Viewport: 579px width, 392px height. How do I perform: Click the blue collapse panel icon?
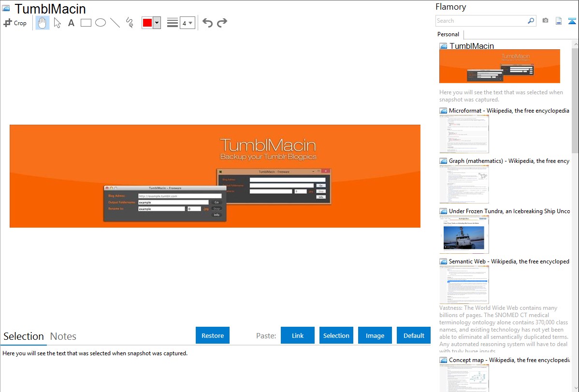(572, 21)
